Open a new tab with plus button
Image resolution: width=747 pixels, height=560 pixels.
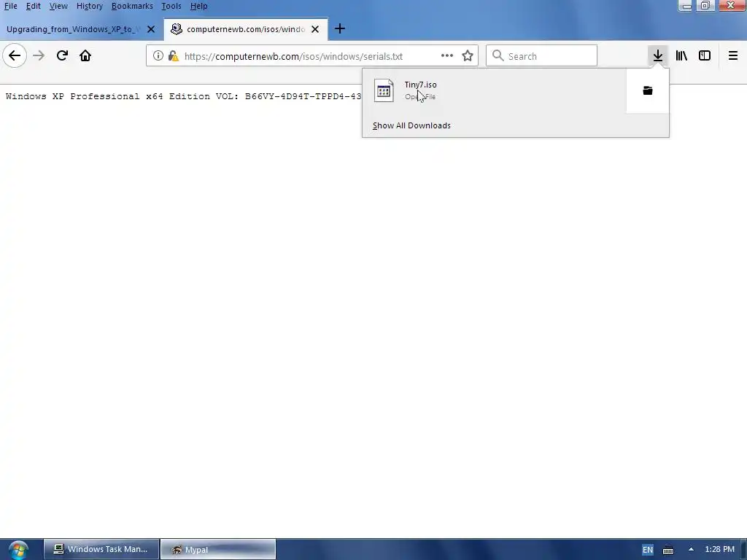point(340,29)
